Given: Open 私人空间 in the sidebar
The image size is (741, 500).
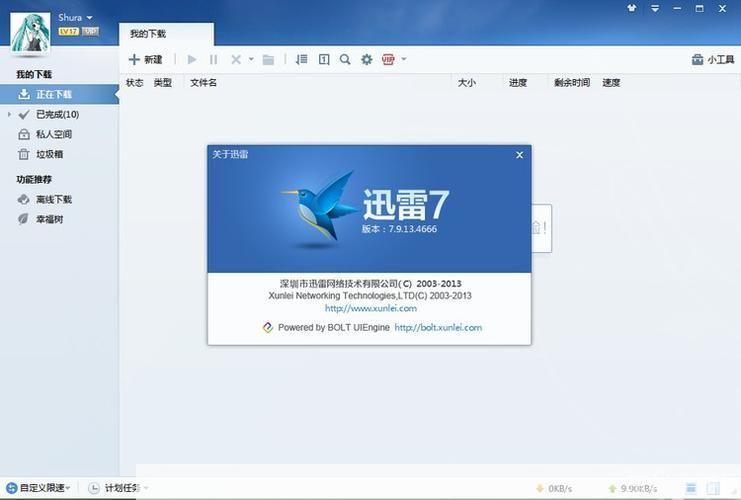Looking at the screenshot, I should tap(54, 134).
